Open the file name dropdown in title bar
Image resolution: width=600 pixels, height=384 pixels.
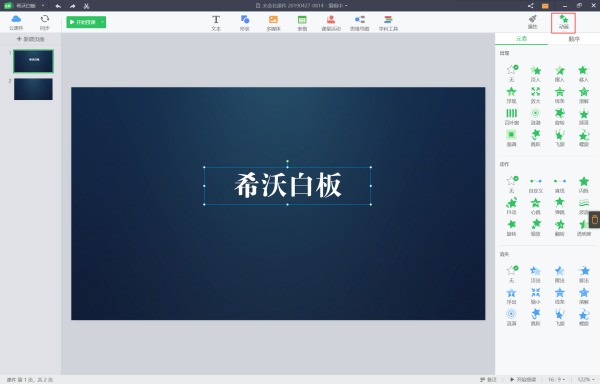[346, 6]
